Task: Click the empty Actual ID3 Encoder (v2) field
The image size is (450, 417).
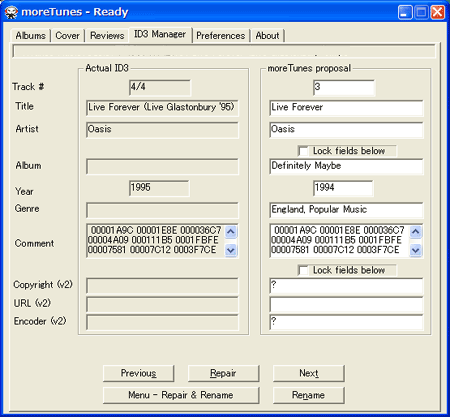Action: tap(162, 322)
